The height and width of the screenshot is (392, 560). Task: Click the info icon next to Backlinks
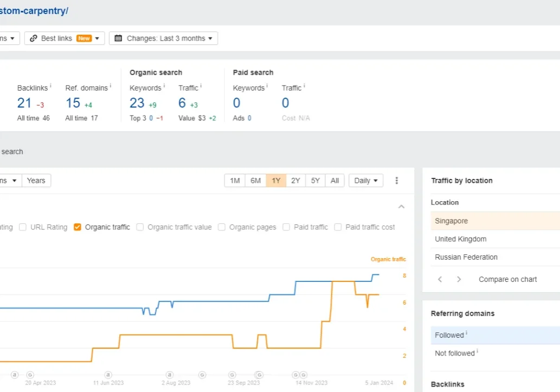(50, 86)
